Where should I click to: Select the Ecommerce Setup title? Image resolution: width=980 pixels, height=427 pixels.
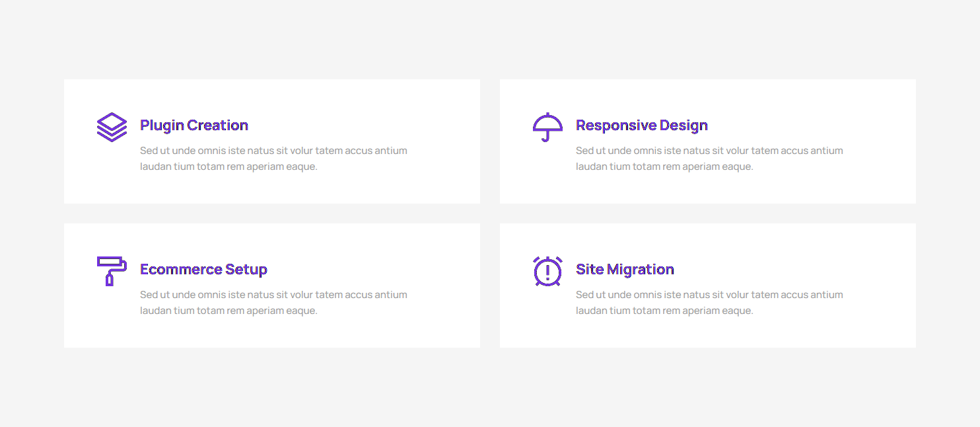pos(203,269)
